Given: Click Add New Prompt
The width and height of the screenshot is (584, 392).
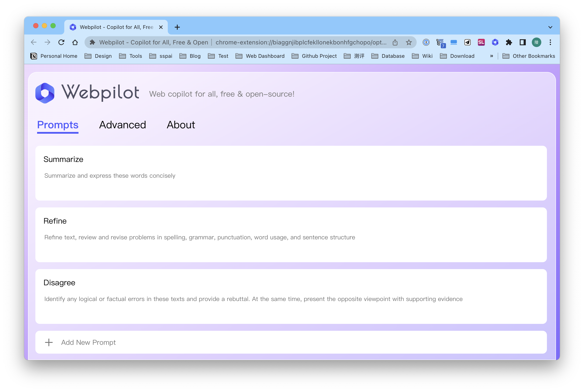Looking at the screenshot, I should tap(88, 342).
